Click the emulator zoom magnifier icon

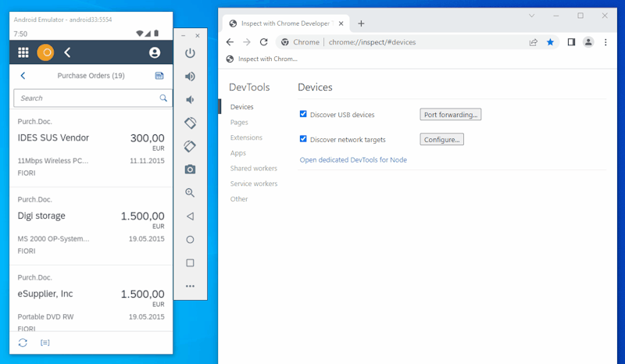click(190, 193)
